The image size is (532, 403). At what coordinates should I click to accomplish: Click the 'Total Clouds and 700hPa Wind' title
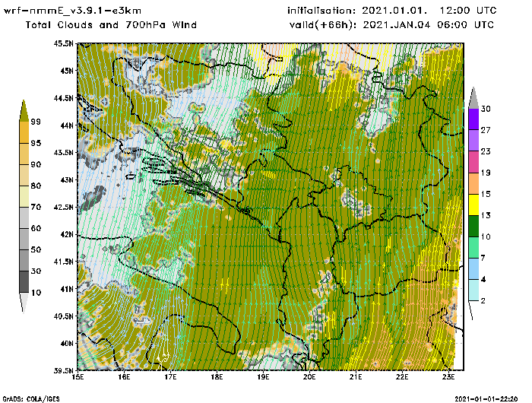tap(111, 25)
